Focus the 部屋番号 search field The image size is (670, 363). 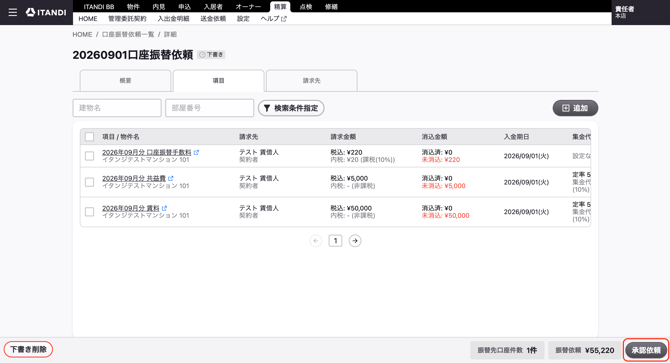point(209,108)
